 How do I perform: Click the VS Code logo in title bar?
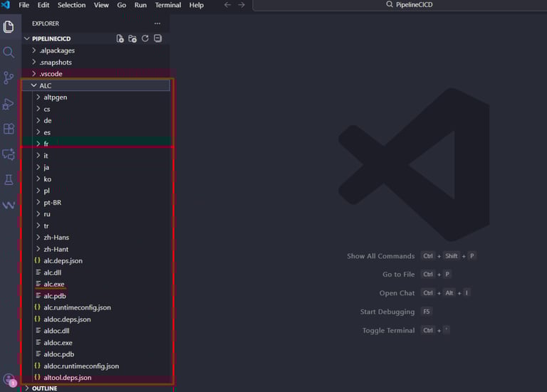6,5
